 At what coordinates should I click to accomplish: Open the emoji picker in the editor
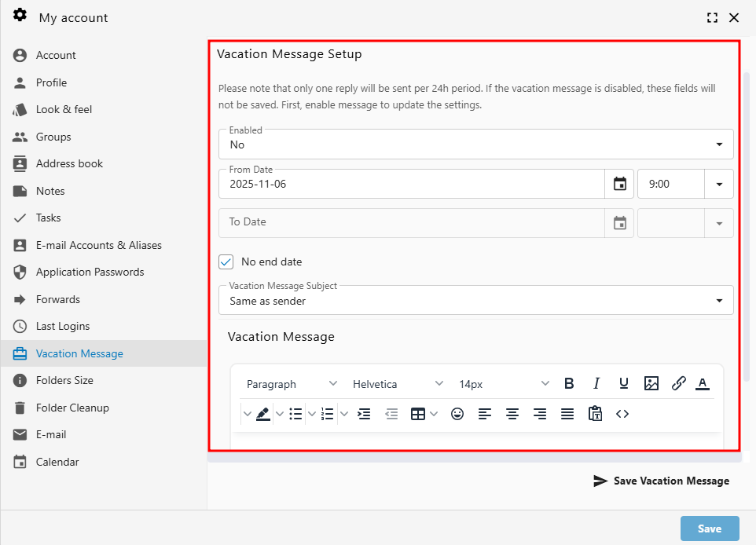point(457,413)
